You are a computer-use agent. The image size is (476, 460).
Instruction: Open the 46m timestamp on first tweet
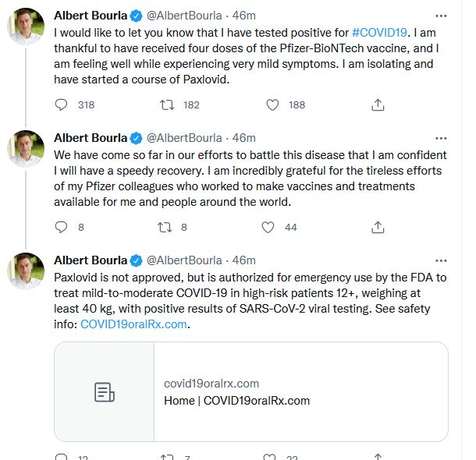click(244, 16)
